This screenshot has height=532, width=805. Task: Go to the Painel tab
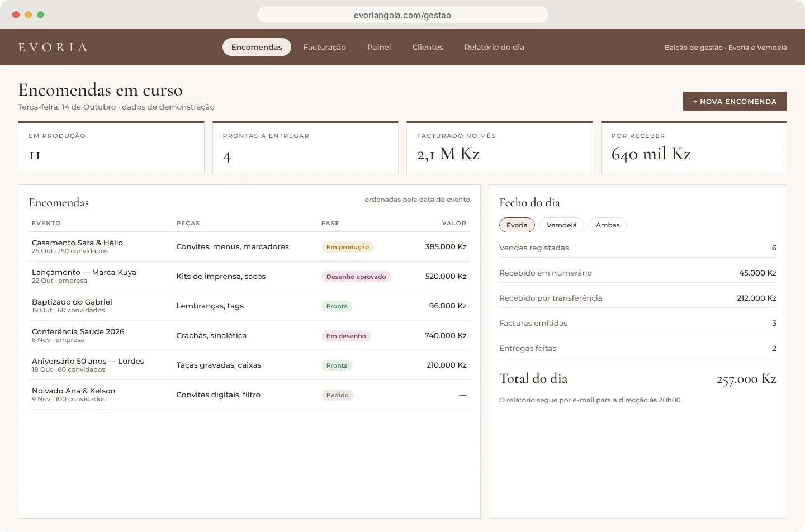click(x=379, y=47)
